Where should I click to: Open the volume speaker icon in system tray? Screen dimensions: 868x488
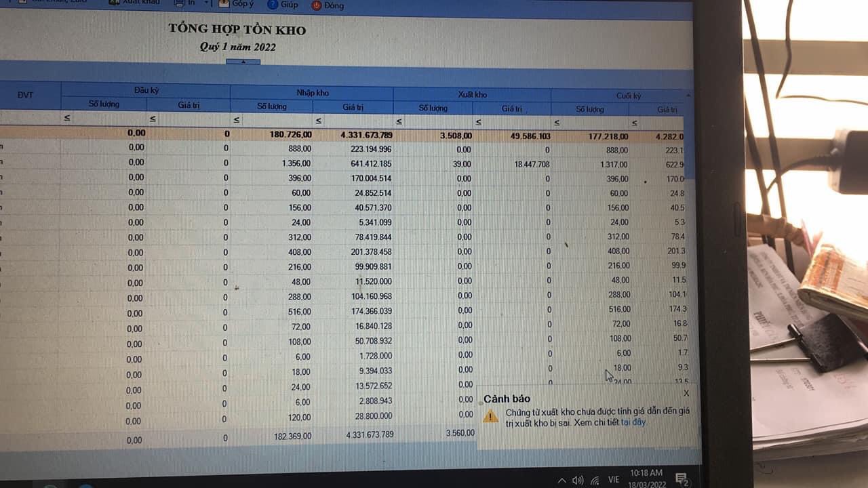tap(578, 480)
